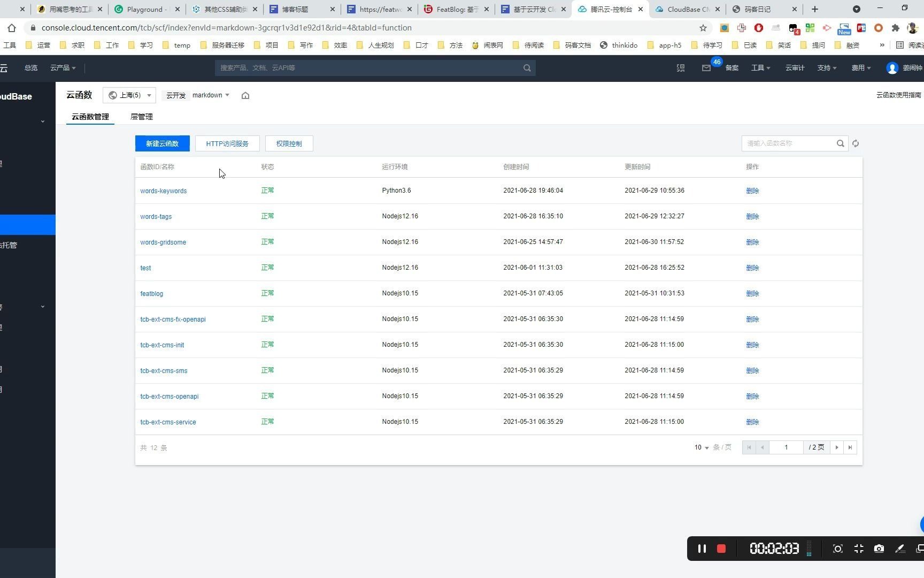This screenshot has width=924, height=578.
Task: Click the red hand ad-blocker extension icon
Action: [759, 28]
